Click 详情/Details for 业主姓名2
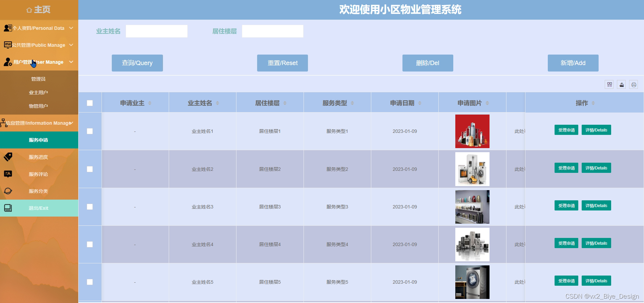Image resolution: width=644 pixels, height=303 pixels. pyautogui.click(x=596, y=168)
